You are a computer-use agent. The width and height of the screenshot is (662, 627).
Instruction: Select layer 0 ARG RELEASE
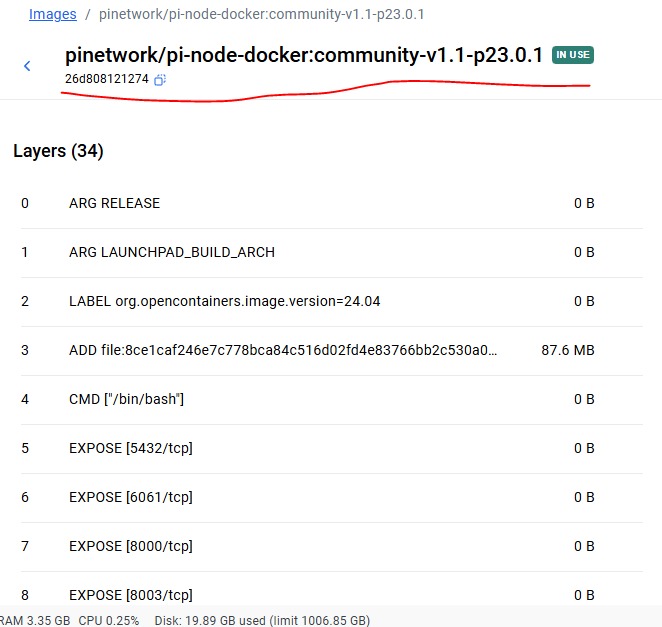tap(331, 204)
